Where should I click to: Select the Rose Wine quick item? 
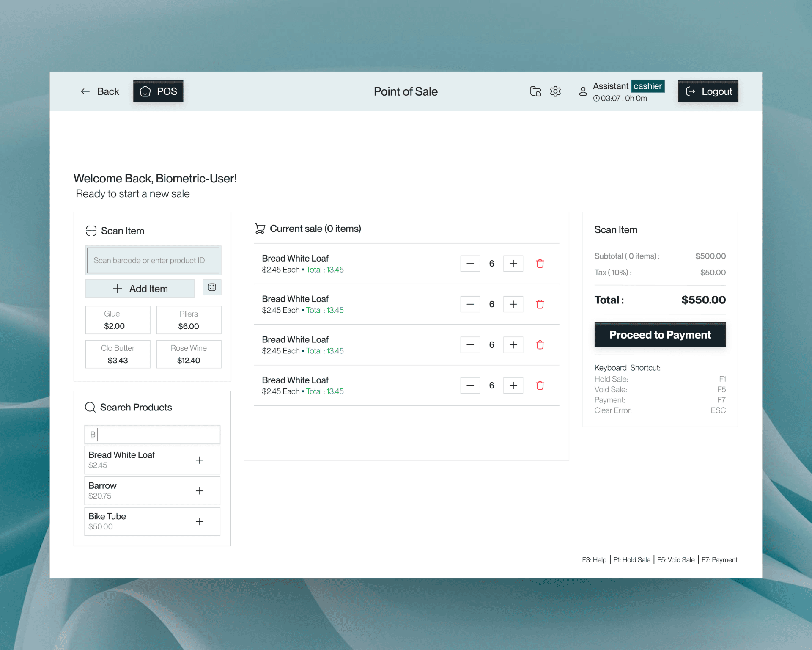(x=189, y=354)
